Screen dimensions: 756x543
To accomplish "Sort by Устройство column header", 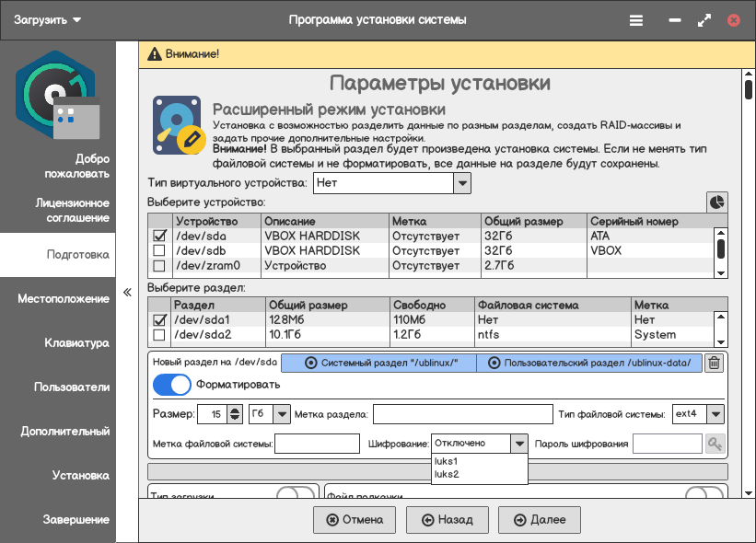I will (216, 221).
